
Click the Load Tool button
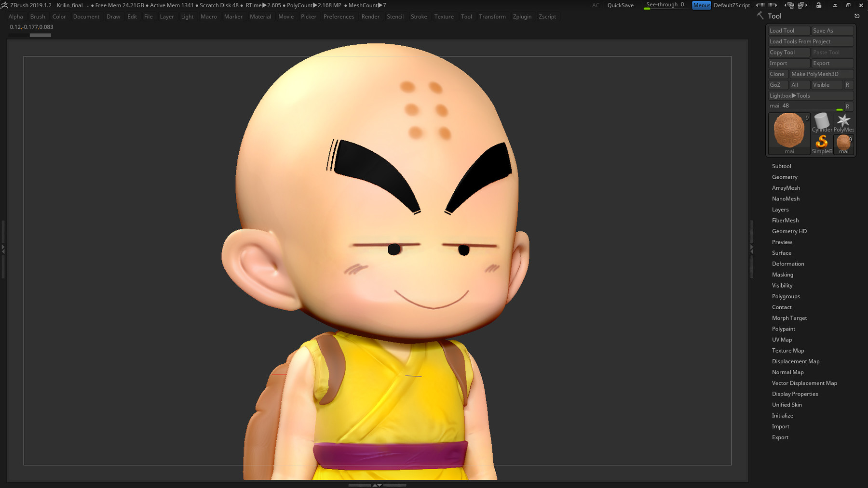[789, 31]
